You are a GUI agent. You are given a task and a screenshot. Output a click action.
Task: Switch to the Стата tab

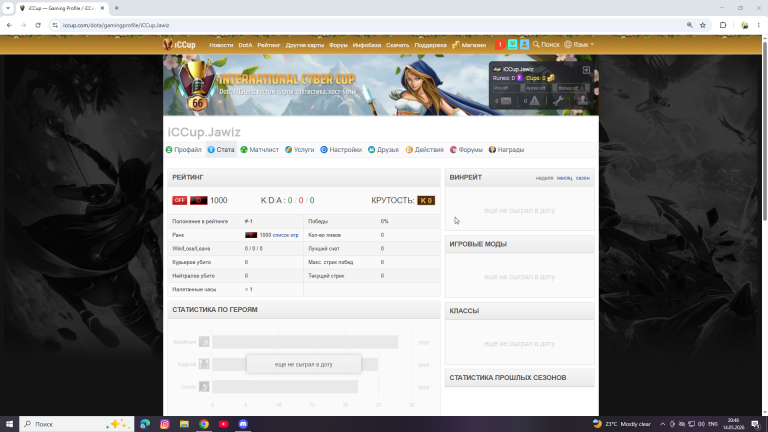tap(221, 149)
